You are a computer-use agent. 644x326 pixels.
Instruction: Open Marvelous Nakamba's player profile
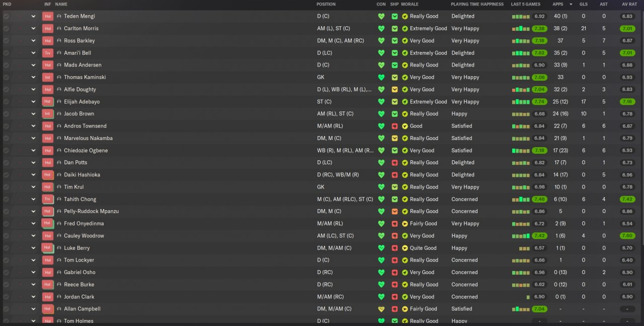click(88, 138)
